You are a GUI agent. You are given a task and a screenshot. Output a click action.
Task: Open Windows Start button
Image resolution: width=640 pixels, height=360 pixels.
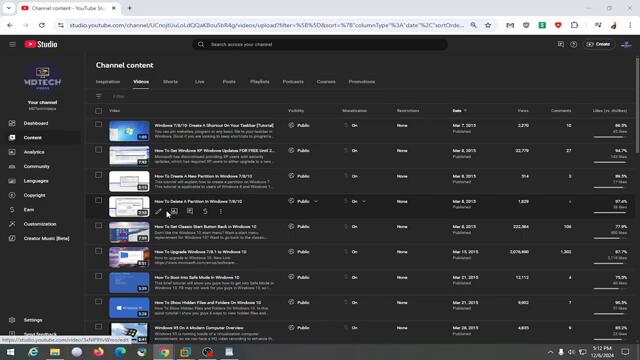click(11, 352)
